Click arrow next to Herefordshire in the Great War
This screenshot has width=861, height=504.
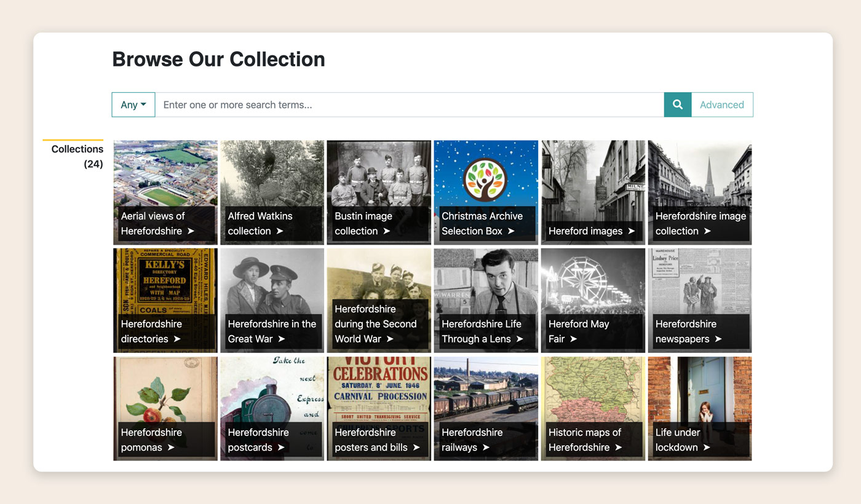pos(282,339)
